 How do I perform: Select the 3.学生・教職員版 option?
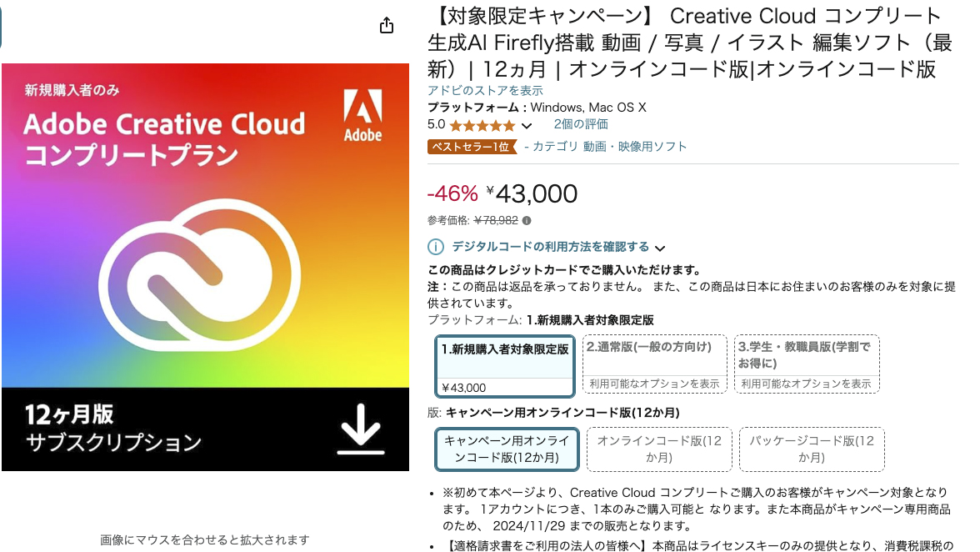click(806, 359)
